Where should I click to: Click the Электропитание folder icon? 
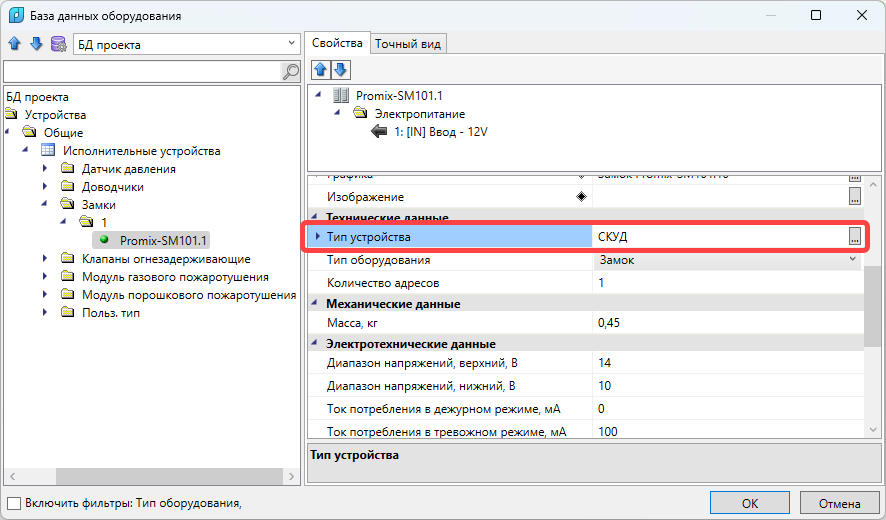pos(360,113)
